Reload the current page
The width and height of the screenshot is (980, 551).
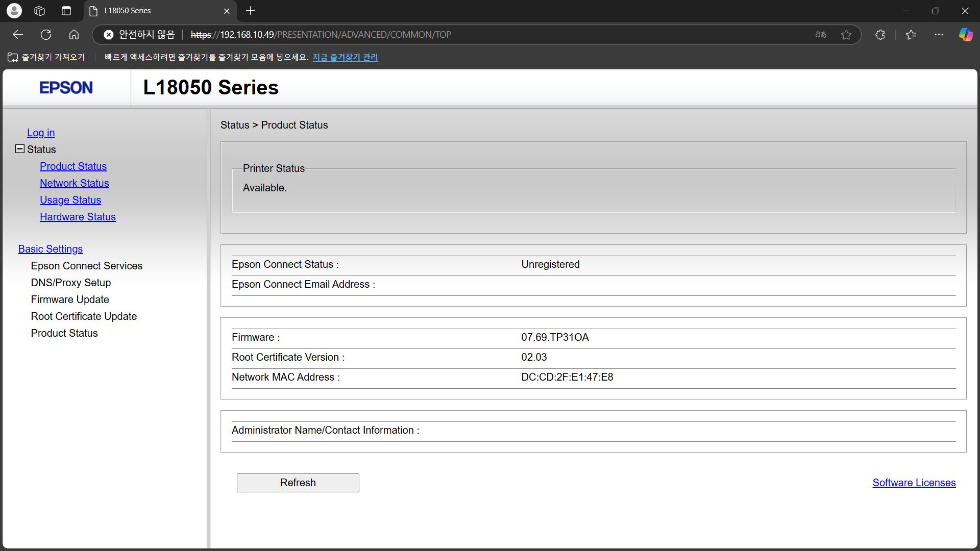pyautogui.click(x=46, y=35)
